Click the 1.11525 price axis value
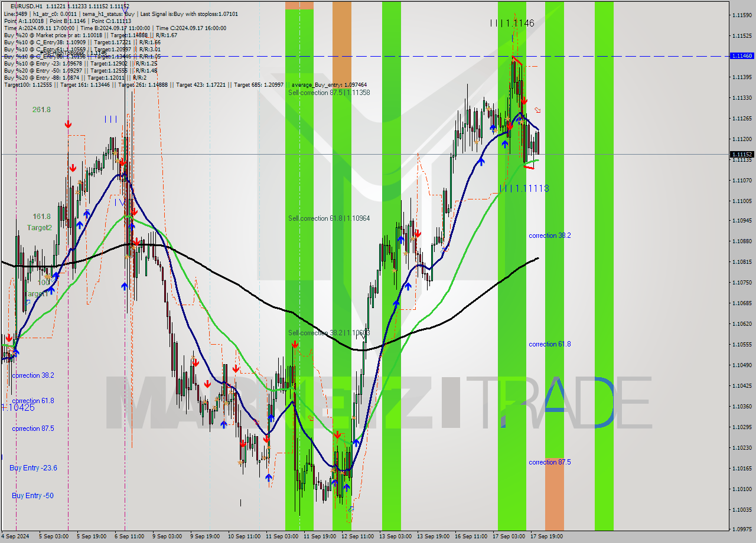The height and width of the screenshot is (543, 756). click(742, 36)
